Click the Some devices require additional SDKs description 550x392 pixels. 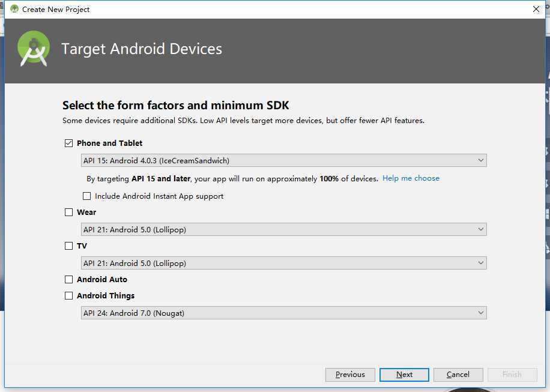coord(243,120)
